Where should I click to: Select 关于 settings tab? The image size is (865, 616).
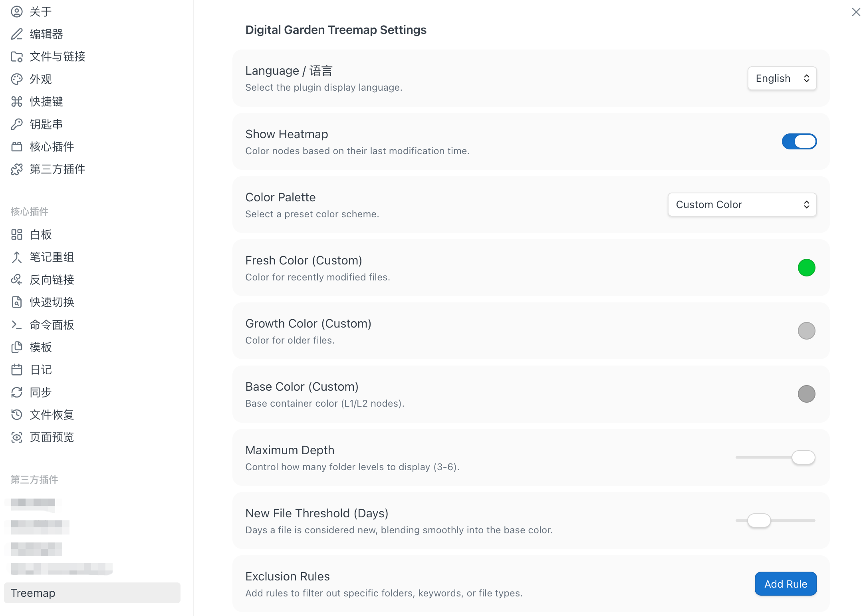click(92, 12)
